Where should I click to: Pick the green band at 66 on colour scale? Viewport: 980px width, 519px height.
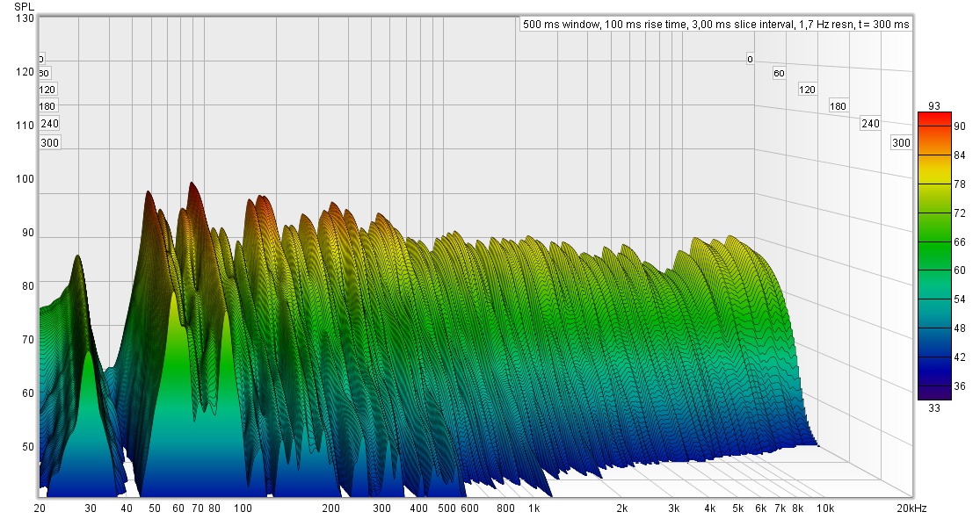[x=933, y=241]
